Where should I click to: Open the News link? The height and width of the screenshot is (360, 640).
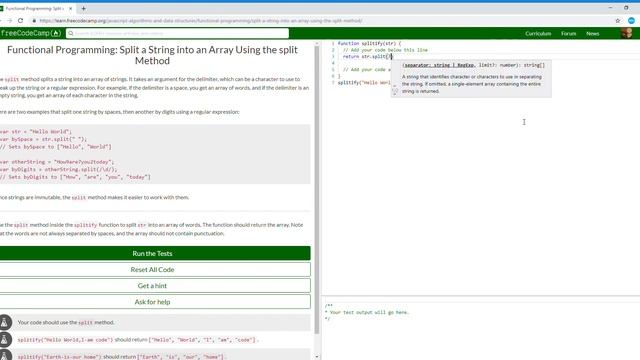(x=593, y=33)
